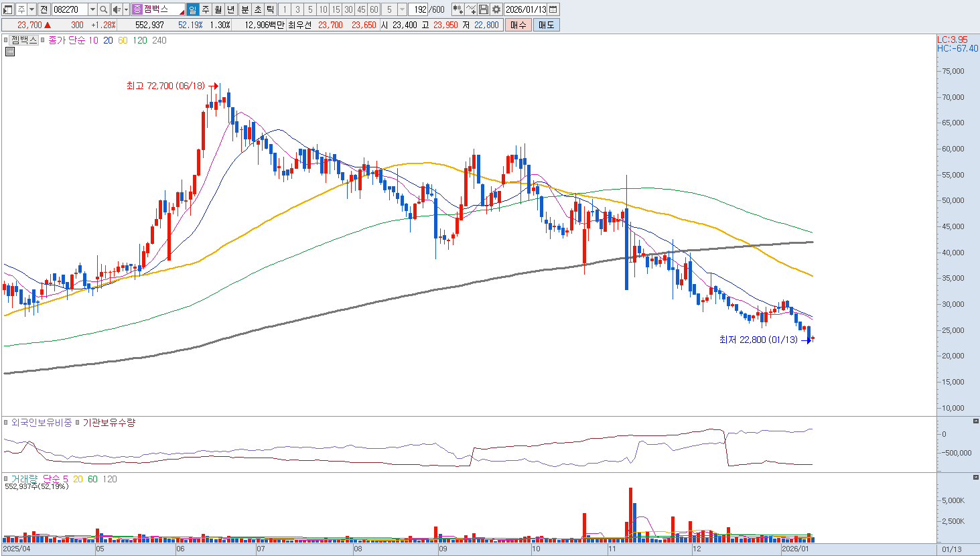Open the dropdown arrow beside the 주 button
Image resolution: width=980 pixels, height=556 pixels.
coord(31,9)
